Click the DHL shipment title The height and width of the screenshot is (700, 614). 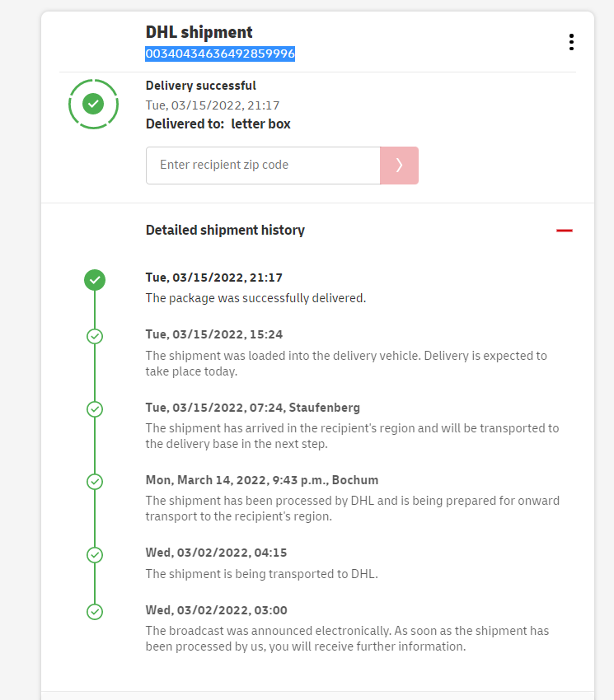pyautogui.click(x=199, y=32)
